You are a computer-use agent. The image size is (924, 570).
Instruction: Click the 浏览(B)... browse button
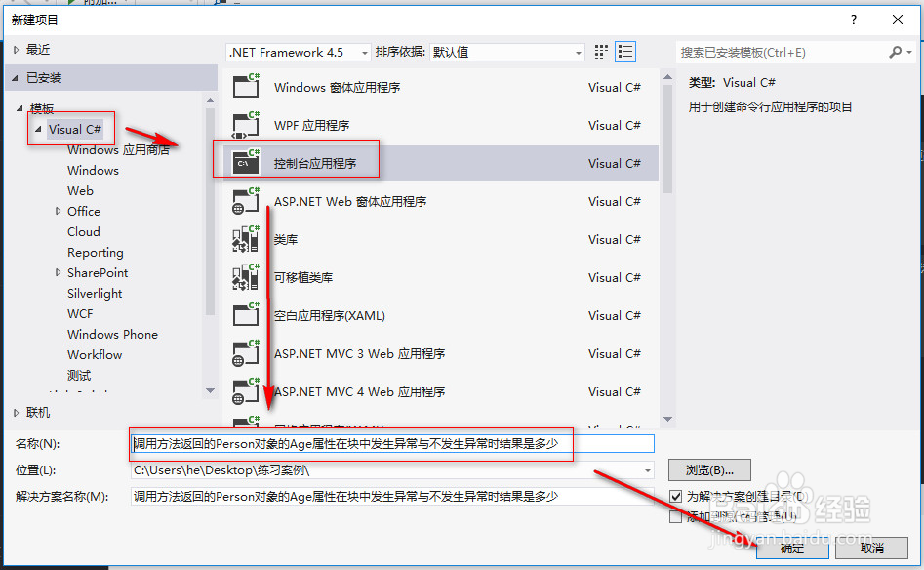click(x=709, y=470)
